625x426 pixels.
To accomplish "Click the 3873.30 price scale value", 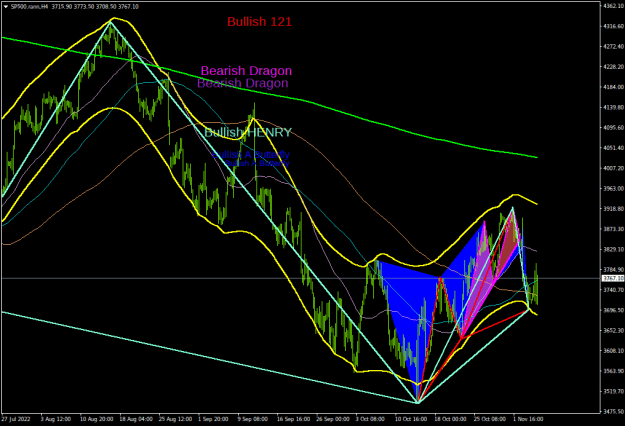I will click(613, 229).
